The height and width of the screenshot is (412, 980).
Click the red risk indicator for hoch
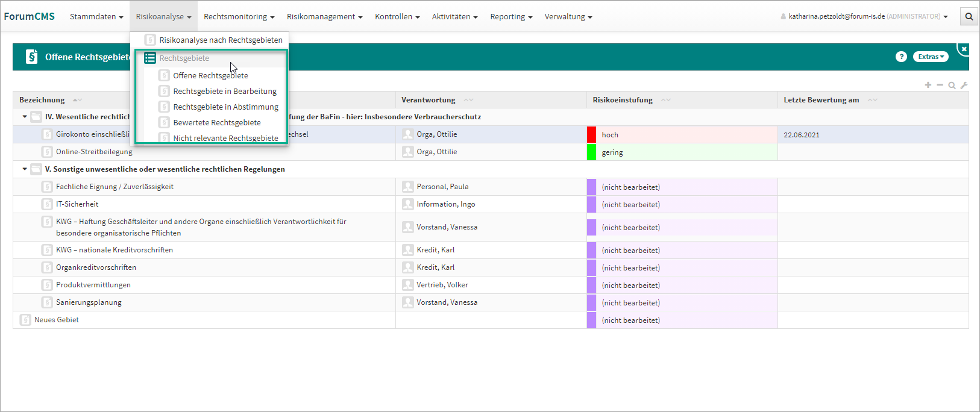click(591, 134)
